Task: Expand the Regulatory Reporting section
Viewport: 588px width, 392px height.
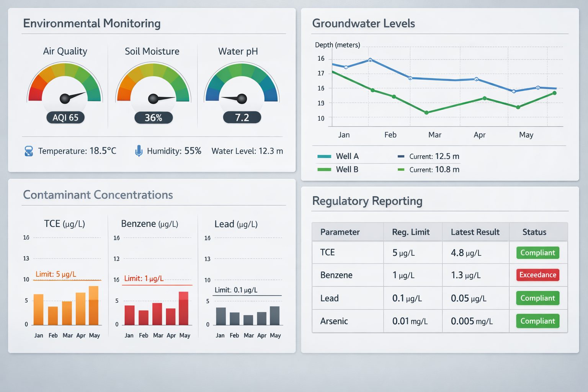Action: pyautogui.click(x=367, y=201)
